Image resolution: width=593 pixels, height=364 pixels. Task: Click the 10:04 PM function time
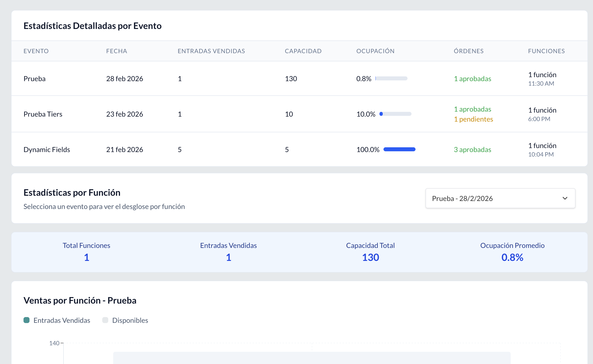click(541, 154)
